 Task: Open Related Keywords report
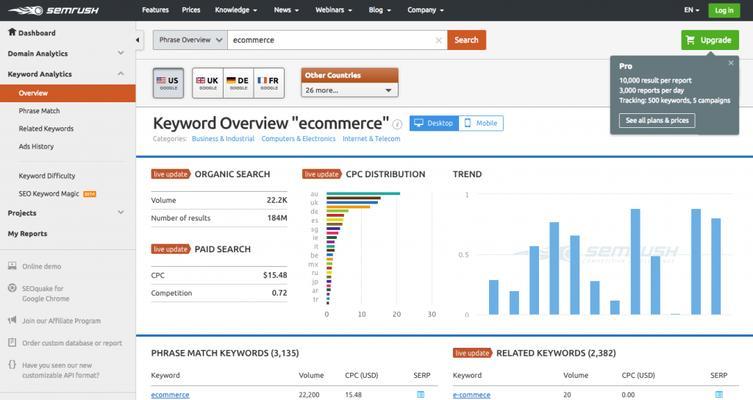tap(46, 129)
